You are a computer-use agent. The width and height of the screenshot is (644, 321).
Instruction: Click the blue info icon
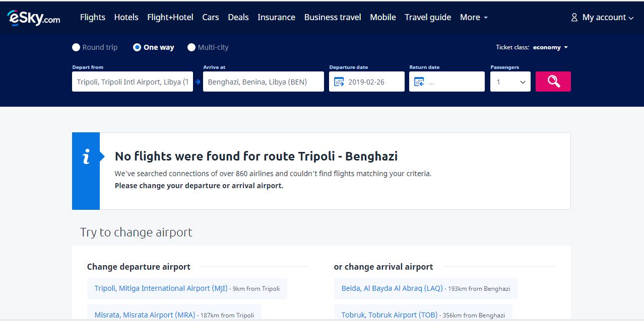[x=86, y=157]
